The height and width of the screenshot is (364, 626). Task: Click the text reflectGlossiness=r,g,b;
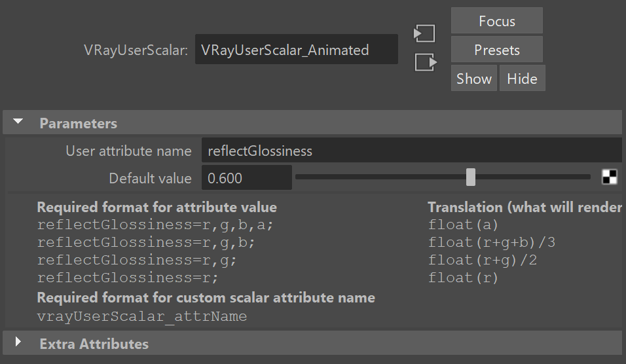point(146,242)
